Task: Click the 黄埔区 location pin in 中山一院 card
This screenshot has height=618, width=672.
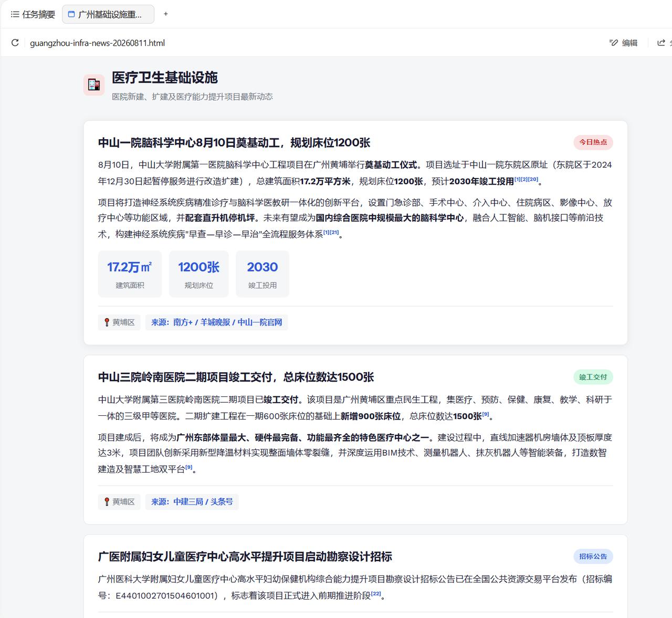Action: click(119, 322)
